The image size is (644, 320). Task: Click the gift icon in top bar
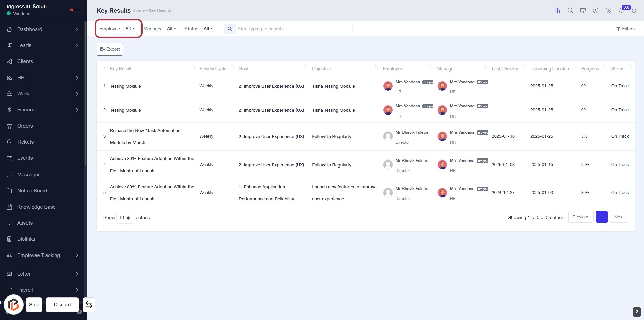point(557,10)
